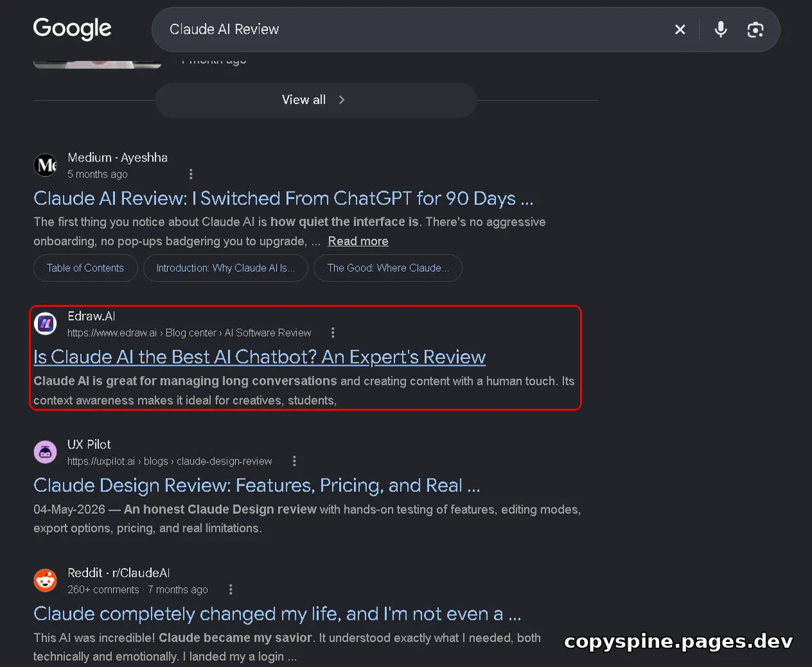Select the 'Introduction: Why Claude AI Is...' chip
This screenshot has width=812, height=667.
tap(225, 268)
